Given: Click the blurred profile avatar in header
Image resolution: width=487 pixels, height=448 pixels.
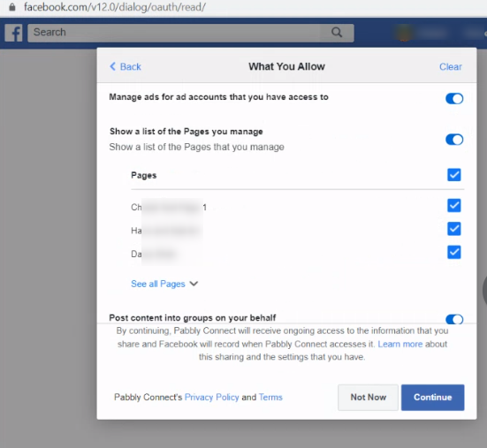Looking at the screenshot, I should point(404,33).
